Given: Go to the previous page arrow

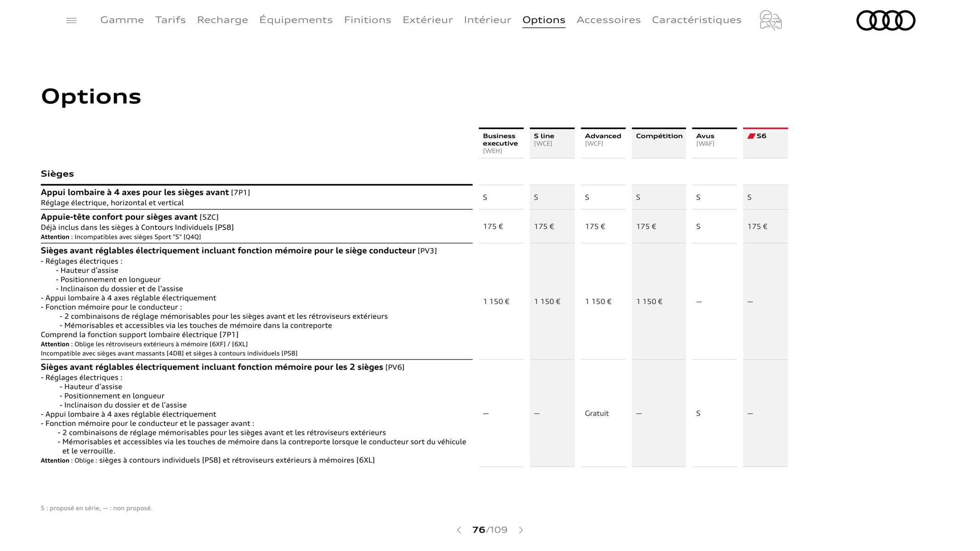Looking at the screenshot, I should click(459, 530).
